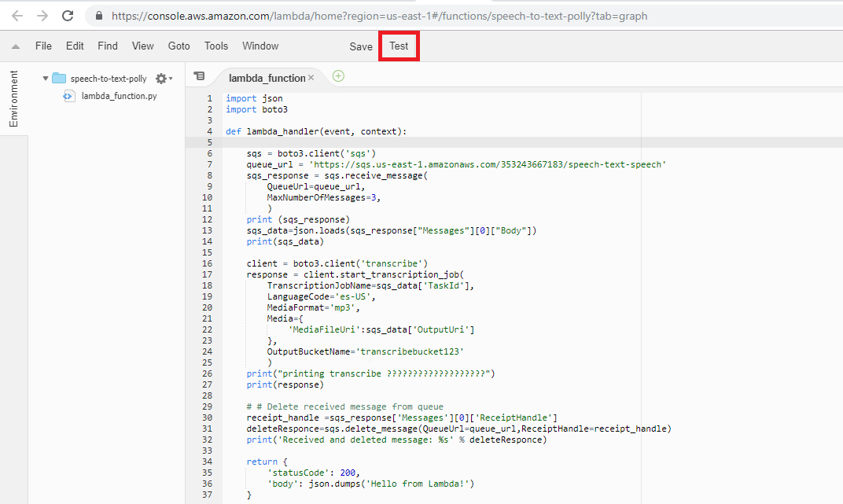Select the speech-to-text-polly folder icon
The image size is (843, 504).
[59, 79]
